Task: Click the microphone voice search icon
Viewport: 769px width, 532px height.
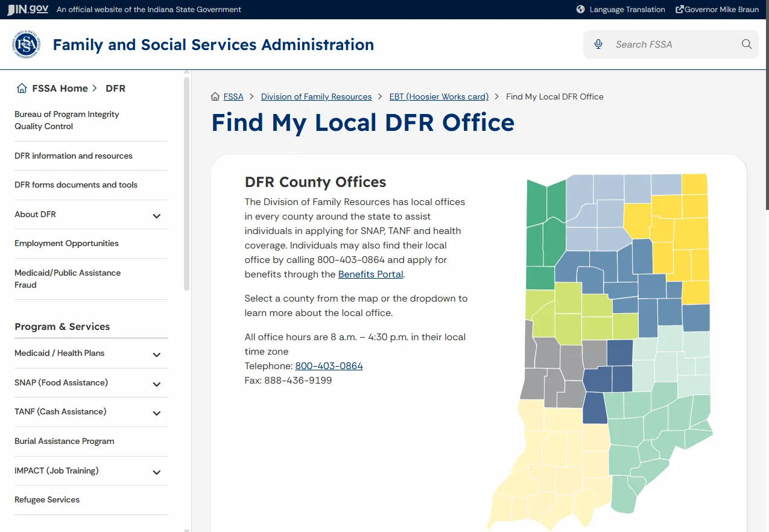Action: point(598,44)
